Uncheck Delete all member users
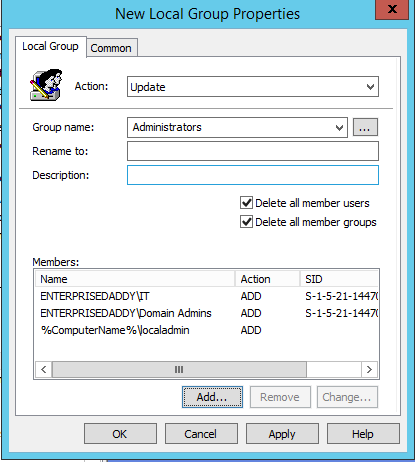 click(x=246, y=203)
